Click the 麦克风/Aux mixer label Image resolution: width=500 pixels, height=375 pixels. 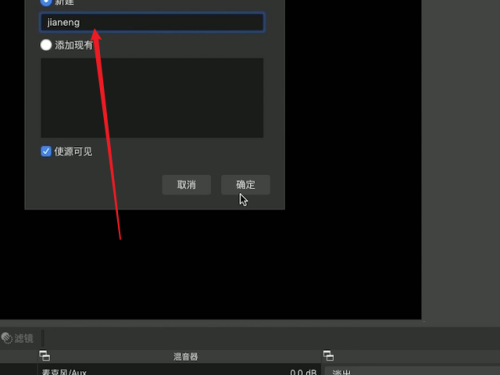(64, 372)
